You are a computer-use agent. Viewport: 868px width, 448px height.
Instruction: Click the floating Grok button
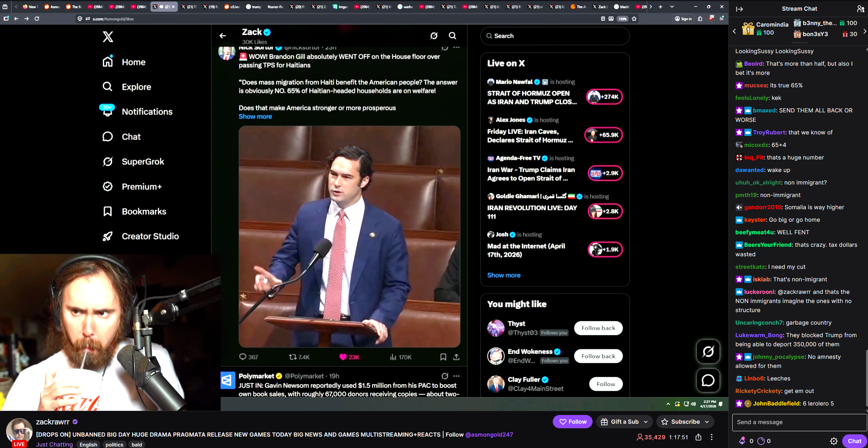pos(708,352)
